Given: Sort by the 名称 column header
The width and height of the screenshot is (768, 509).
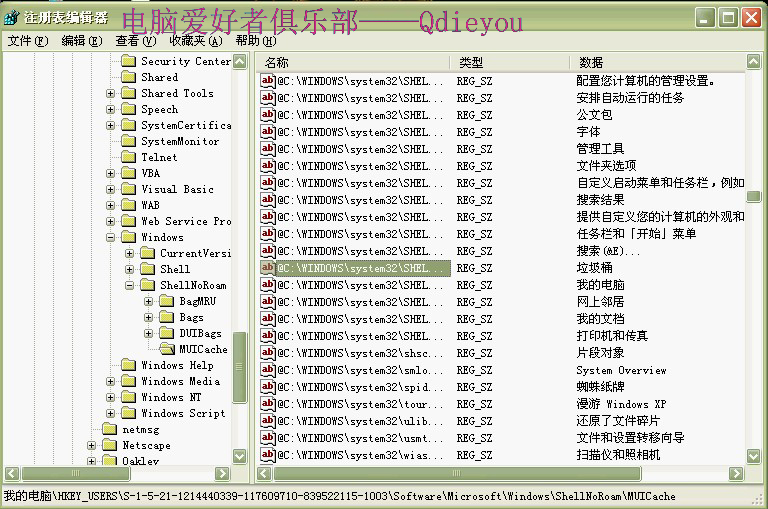Looking at the screenshot, I should coord(350,62).
